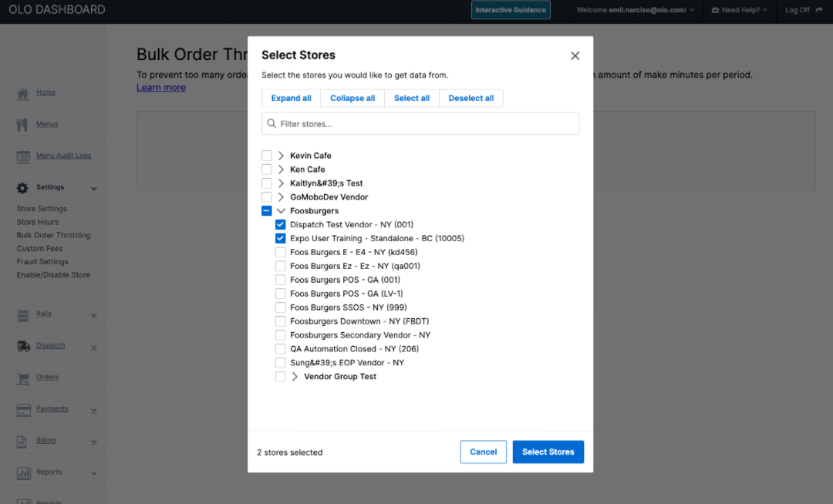Click the Reports bar chart icon

[x=23, y=473]
